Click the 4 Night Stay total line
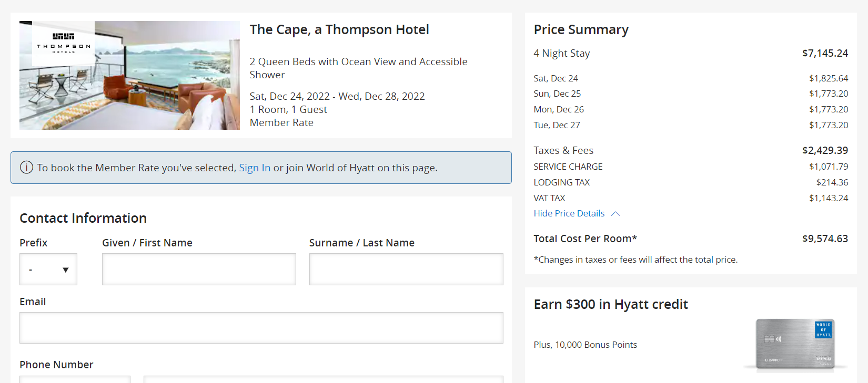The image size is (868, 383). (x=691, y=53)
